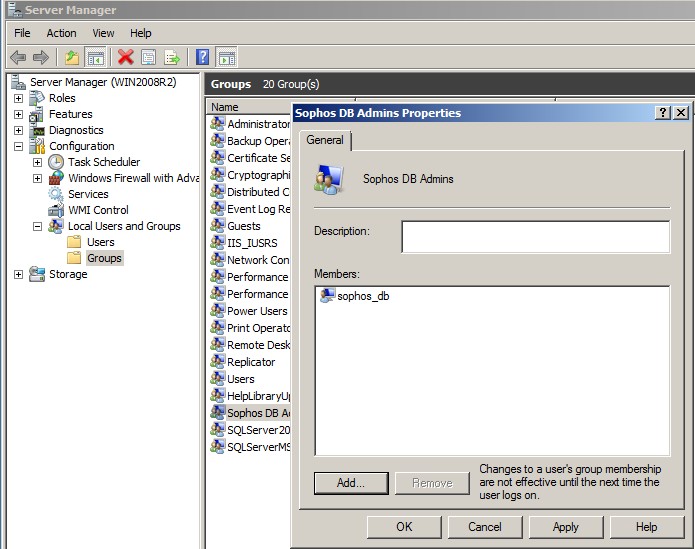Image resolution: width=695 pixels, height=549 pixels.
Task: Click the IIS_IUSRS group icon
Action: (x=217, y=242)
